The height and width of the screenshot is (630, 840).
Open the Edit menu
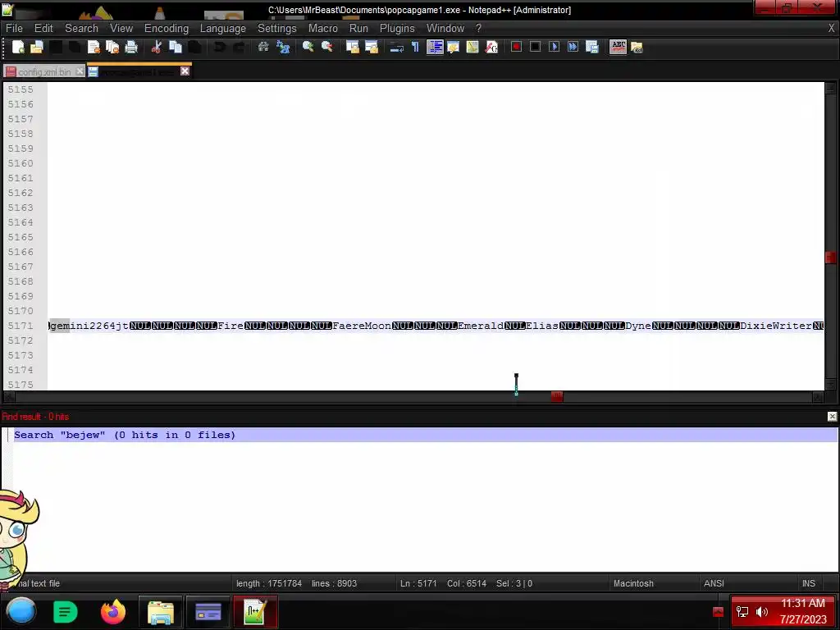pyautogui.click(x=43, y=29)
